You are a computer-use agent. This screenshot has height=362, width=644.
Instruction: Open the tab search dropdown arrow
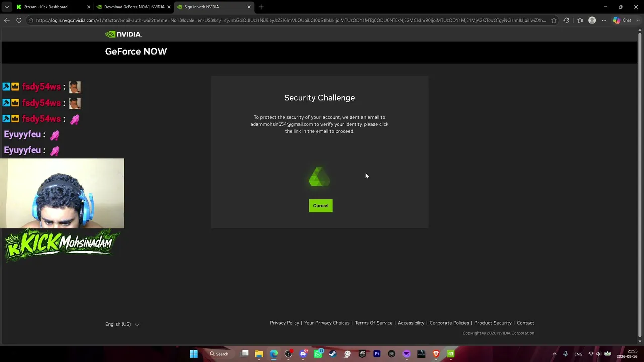[x=6, y=7]
